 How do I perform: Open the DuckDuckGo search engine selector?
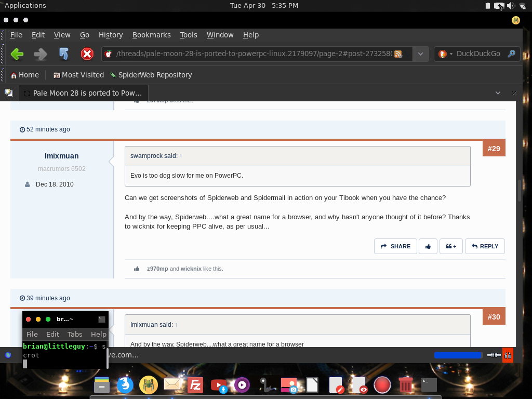445,54
